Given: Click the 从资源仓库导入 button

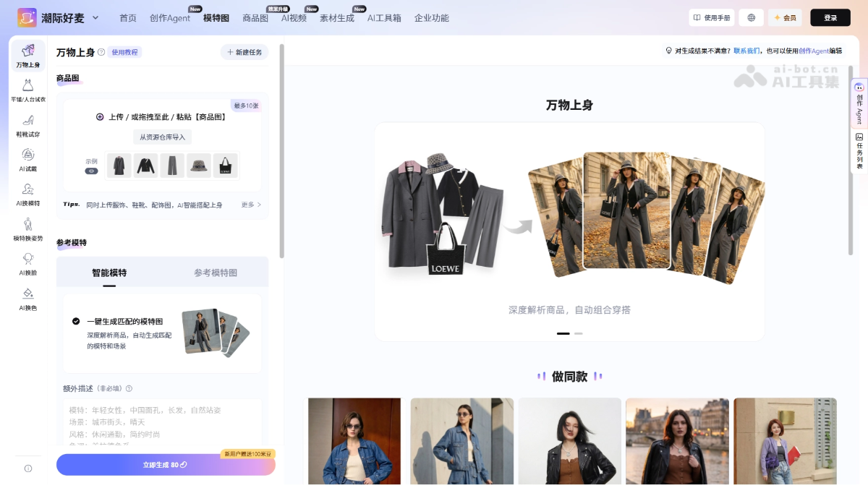Looking at the screenshot, I should 163,137.
